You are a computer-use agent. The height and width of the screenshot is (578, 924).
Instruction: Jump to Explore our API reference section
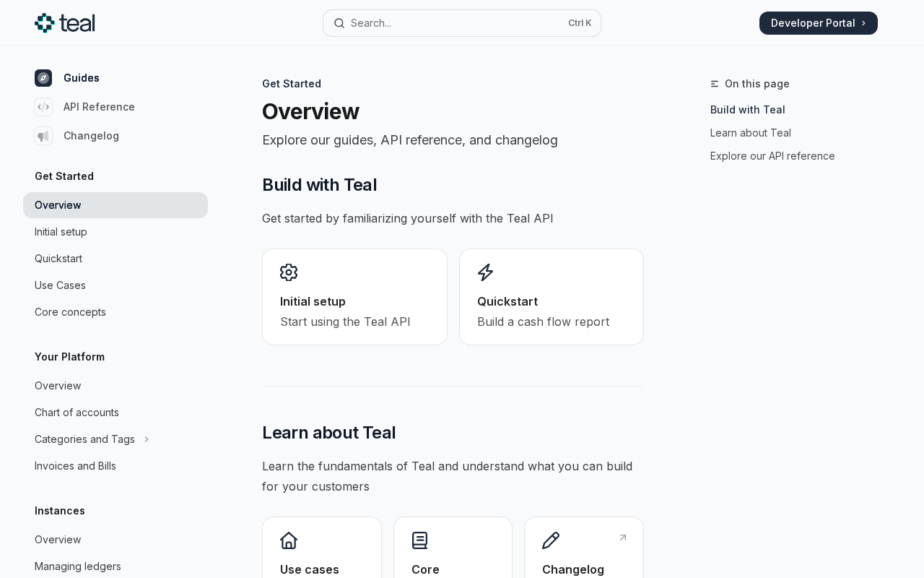pyautogui.click(x=772, y=156)
